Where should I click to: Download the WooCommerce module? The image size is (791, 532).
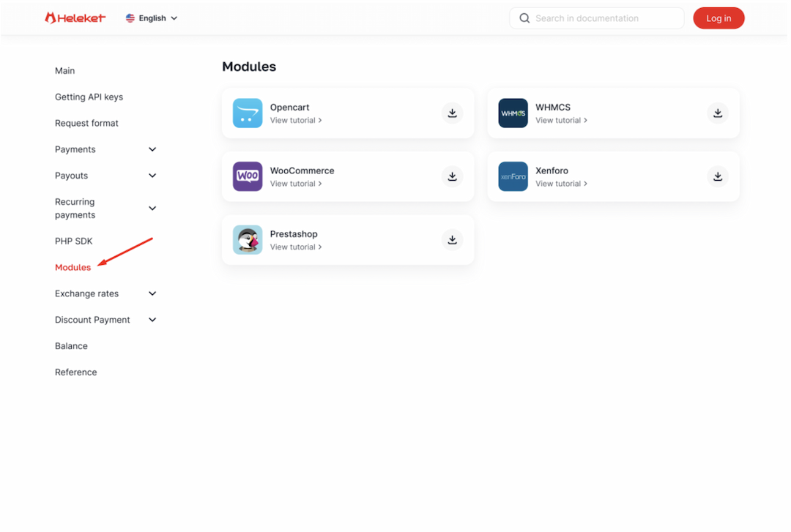[453, 176]
